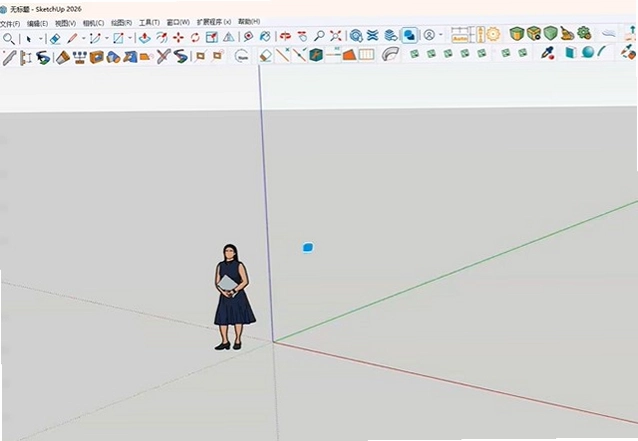This screenshot has height=441, width=638.
Task: Select the Pencil line tool
Action: (72, 38)
